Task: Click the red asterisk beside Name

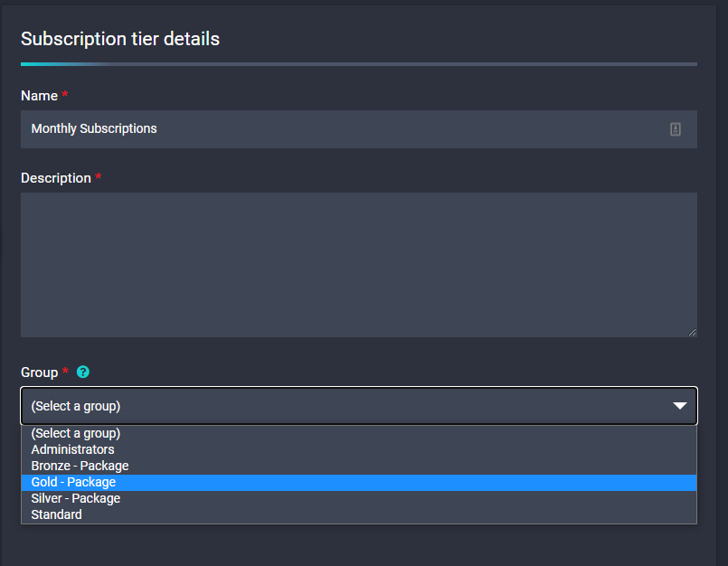Action: click(x=65, y=94)
